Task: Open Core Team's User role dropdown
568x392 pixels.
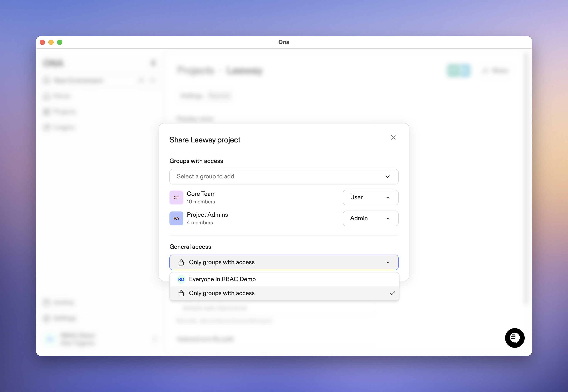Action: (370, 198)
